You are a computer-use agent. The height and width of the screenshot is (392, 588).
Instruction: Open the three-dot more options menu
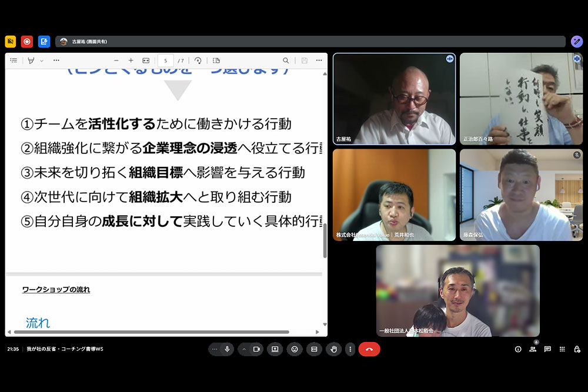click(350, 349)
